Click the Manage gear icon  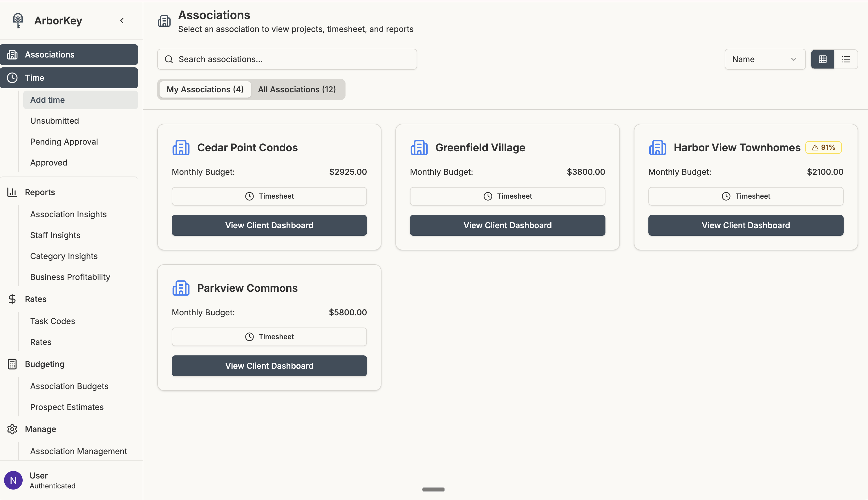point(12,429)
